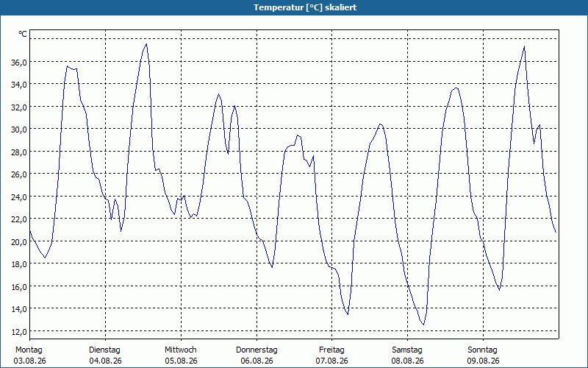
Task: Select the 36,0 y-axis value
Action: (19, 63)
